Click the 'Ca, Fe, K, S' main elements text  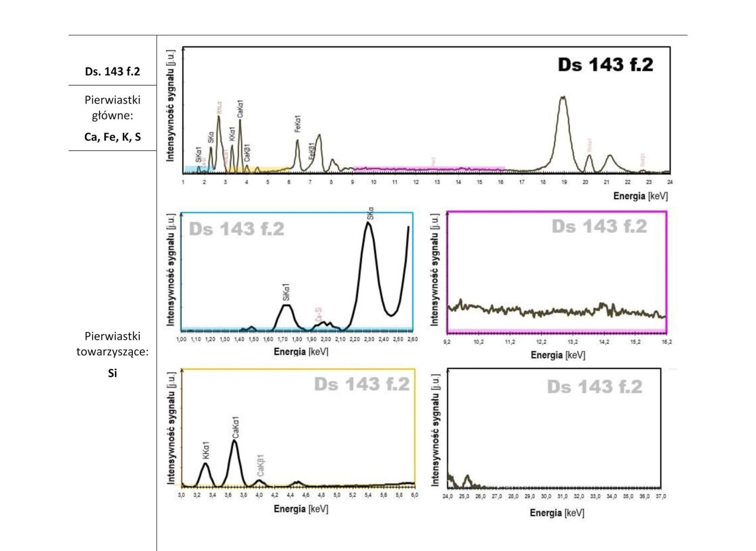pyautogui.click(x=112, y=137)
